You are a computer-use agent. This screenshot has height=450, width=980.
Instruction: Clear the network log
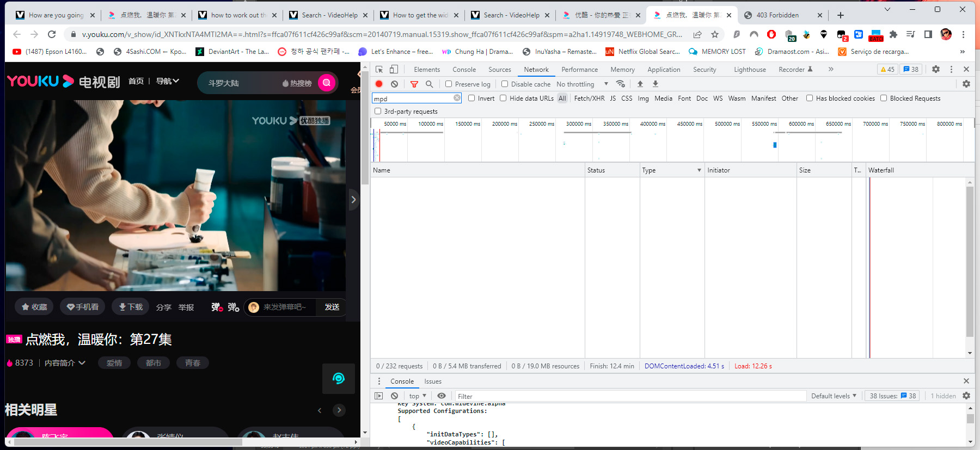[394, 84]
